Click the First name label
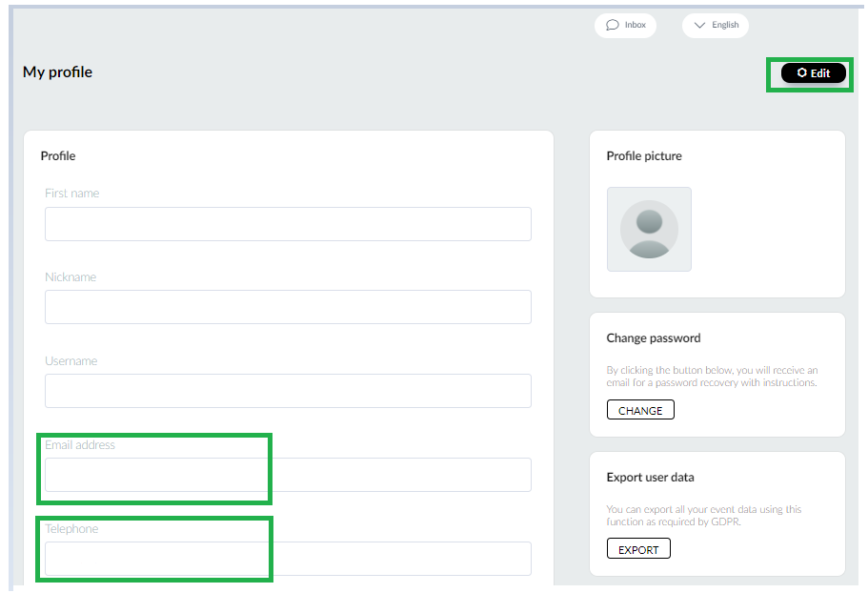868x593 pixels. [72, 194]
